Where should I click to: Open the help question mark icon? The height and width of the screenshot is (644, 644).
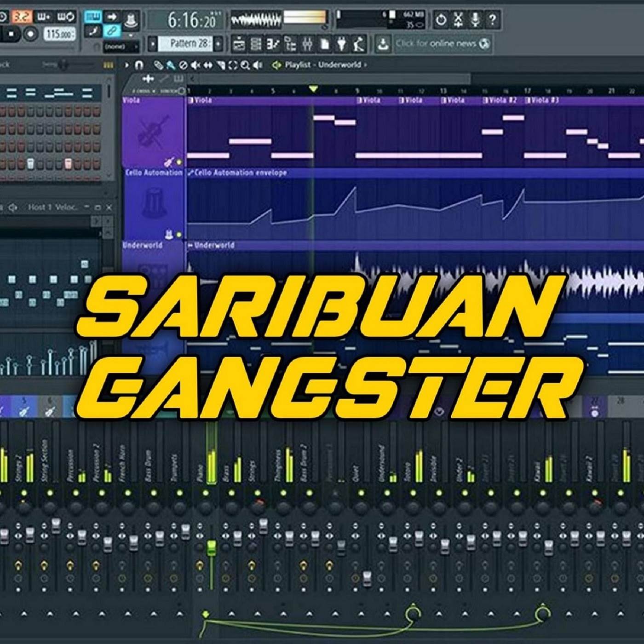[x=492, y=19]
